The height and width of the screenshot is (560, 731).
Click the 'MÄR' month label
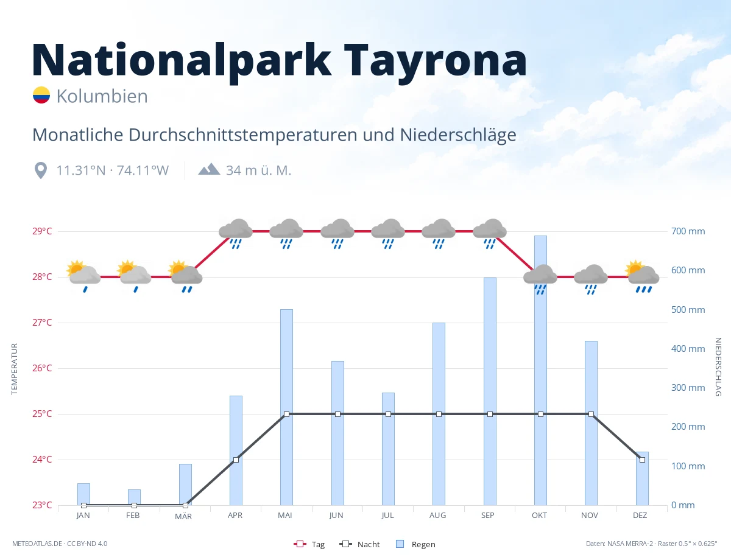coord(183,516)
